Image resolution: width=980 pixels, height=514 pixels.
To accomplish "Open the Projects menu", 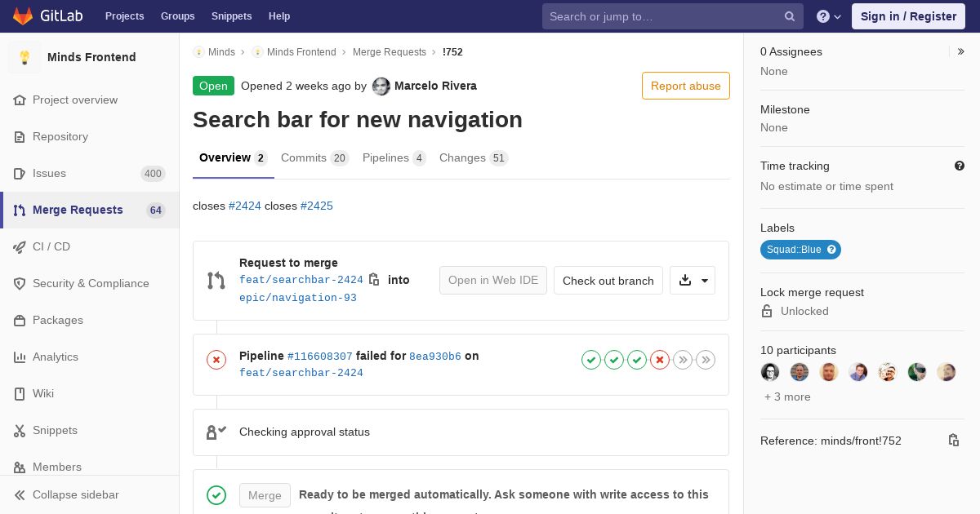I will [x=124, y=16].
